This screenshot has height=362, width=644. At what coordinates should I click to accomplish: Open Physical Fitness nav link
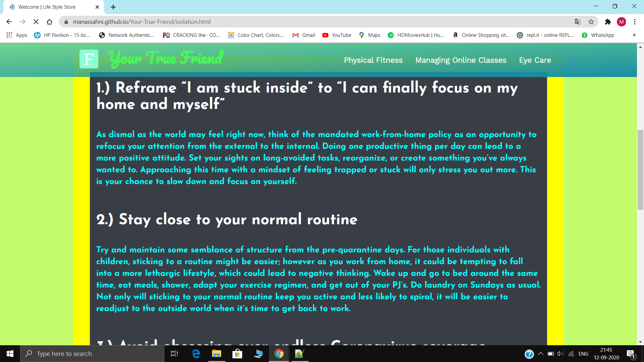click(373, 60)
